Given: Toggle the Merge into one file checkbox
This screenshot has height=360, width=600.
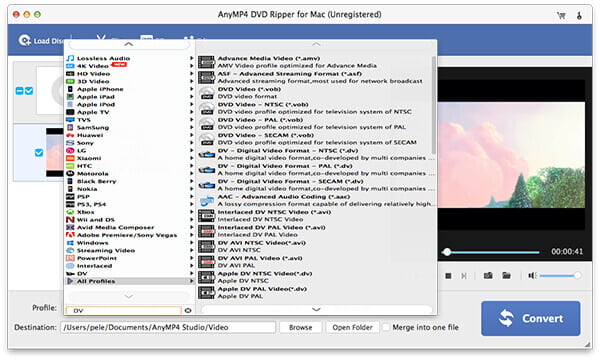Looking at the screenshot, I should [x=386, y=327].
